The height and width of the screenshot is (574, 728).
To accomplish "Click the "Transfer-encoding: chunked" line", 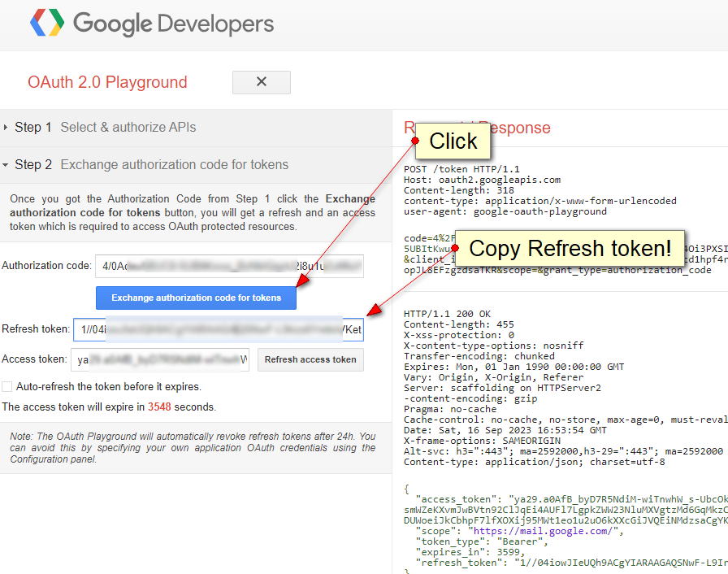I will [x=479, y=356].
